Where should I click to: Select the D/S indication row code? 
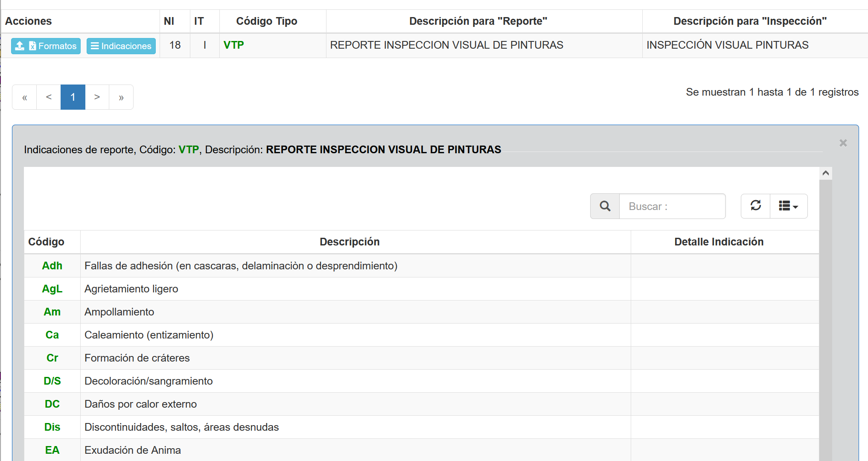52,381
